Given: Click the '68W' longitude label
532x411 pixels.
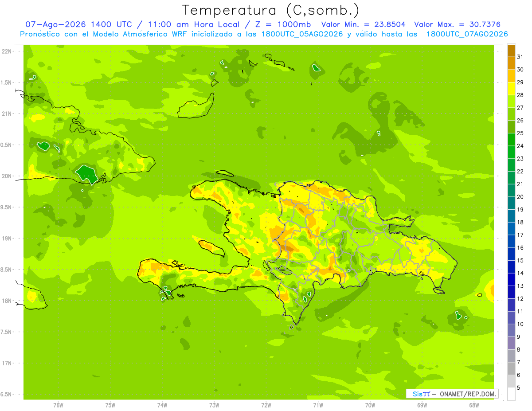Looking at the screenshot, I should 474,405.
